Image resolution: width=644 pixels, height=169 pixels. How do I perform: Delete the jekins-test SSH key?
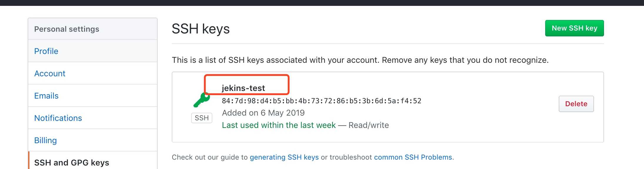pos(576,104)
